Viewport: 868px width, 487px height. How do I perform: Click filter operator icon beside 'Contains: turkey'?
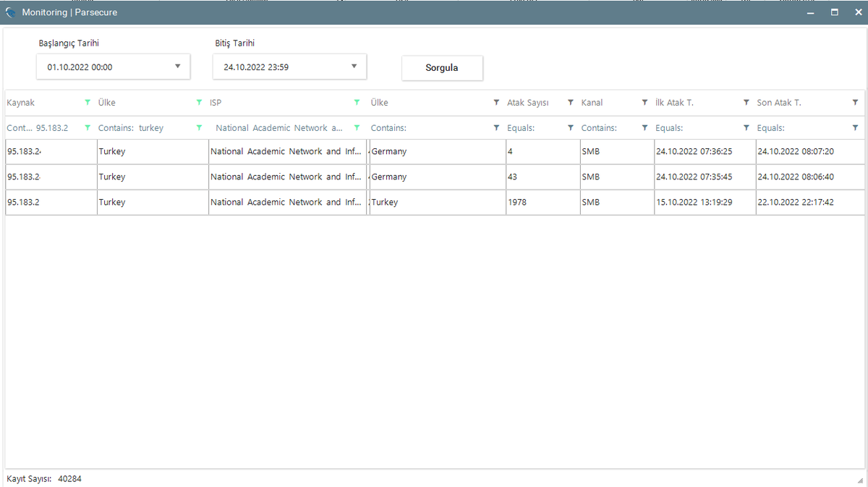pyautogui.click(x=199, y=128)
